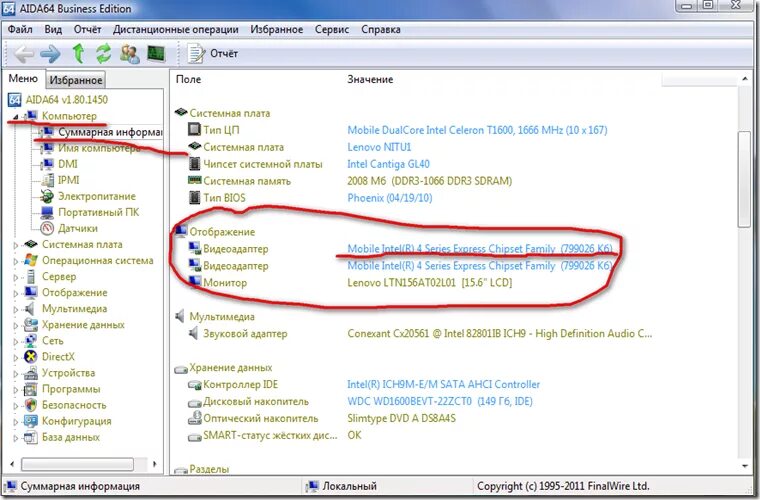Click the Сеть network icon

click(x=31, y=341)
